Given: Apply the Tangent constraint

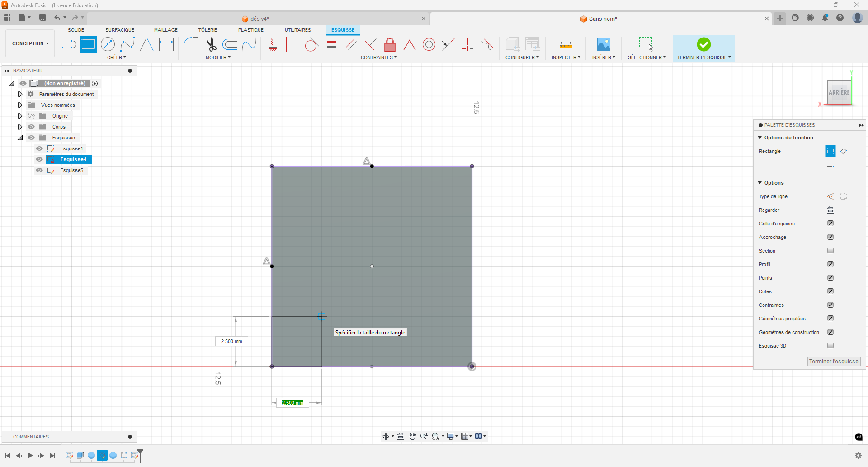Looking at the screenshot, I should click(311, 44).
